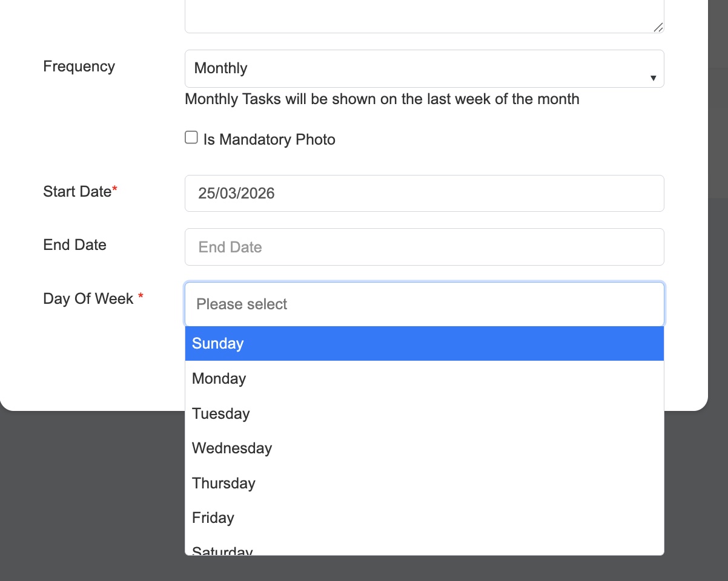Click the Start Date field with 25/03/2026
The width and height of the screenshot is (728, 581).
tap(424, 194)
